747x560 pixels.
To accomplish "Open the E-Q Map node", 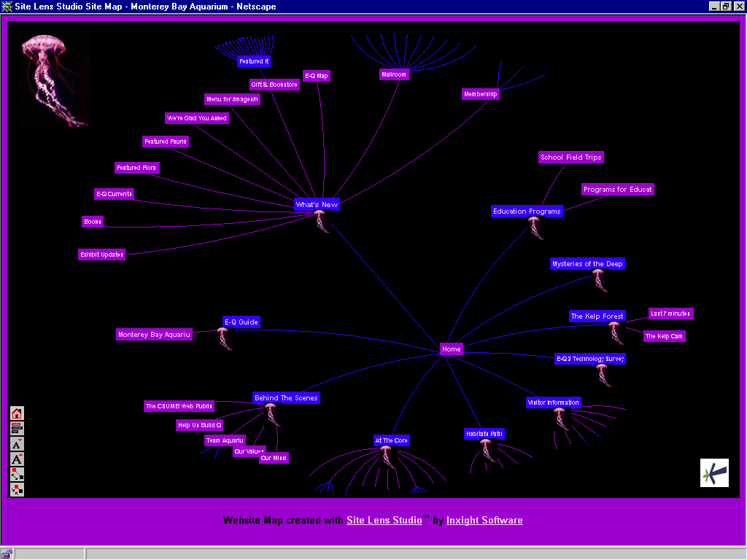I will click(x=317, y=76).
